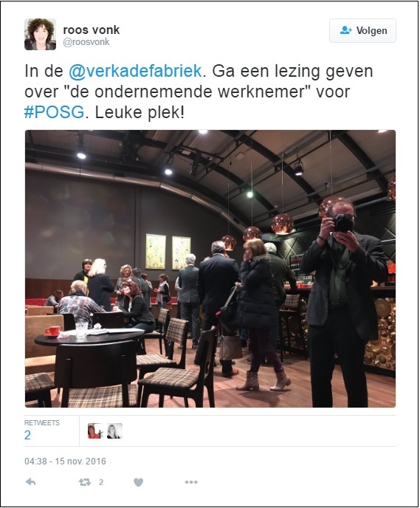Open the roos vonk display name
The height and width of the screenshot is (508, 420).
pos(92,30)
